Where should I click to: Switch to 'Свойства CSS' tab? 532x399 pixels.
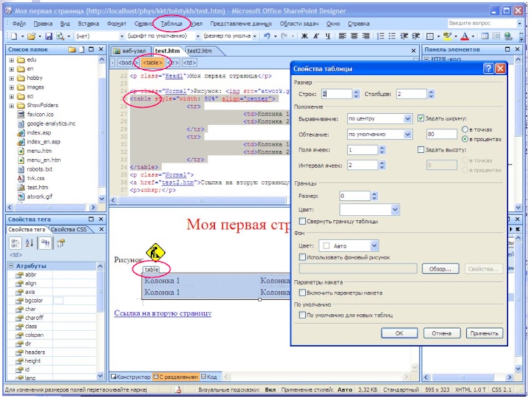point(69,229)
